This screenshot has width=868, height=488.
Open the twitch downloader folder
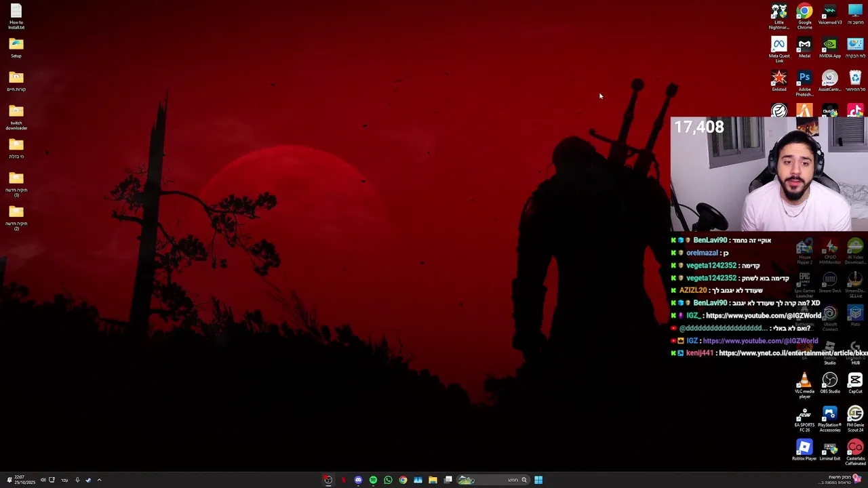pyautogui.click(x=16, y=117)
